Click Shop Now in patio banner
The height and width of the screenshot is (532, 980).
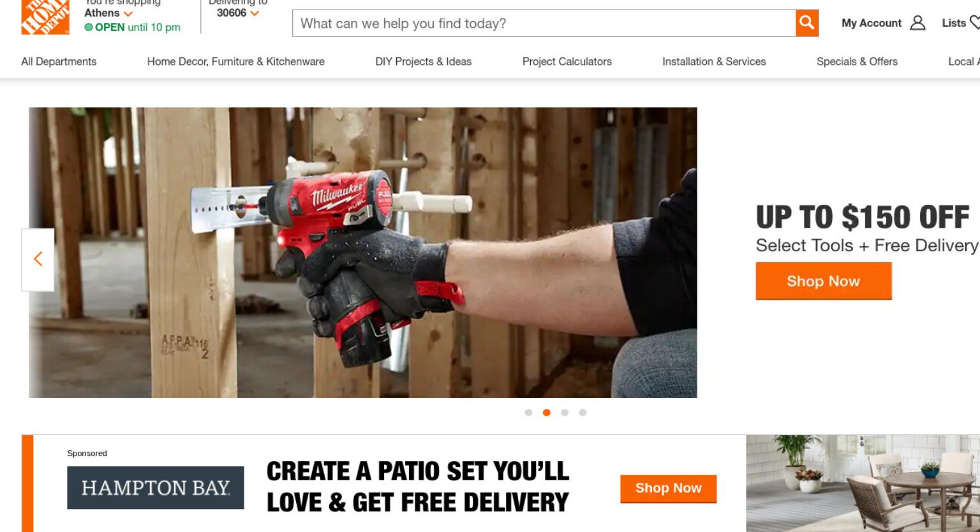(x=669, y=489)
